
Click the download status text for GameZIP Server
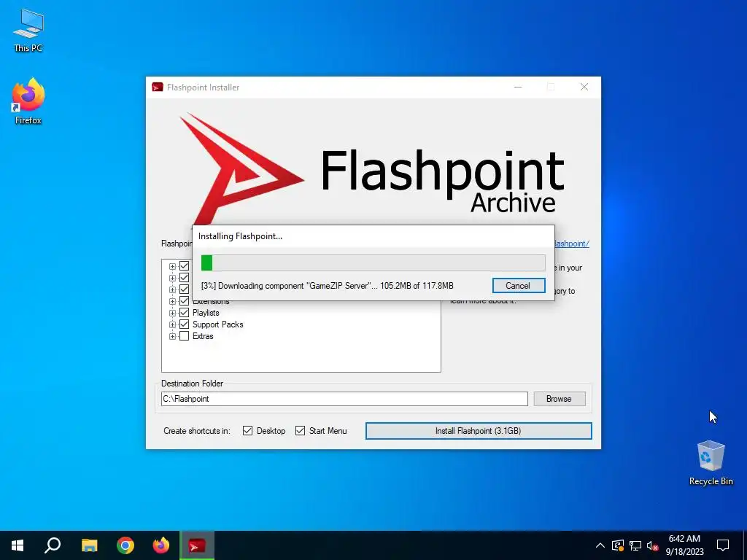(x=328, y=286)
